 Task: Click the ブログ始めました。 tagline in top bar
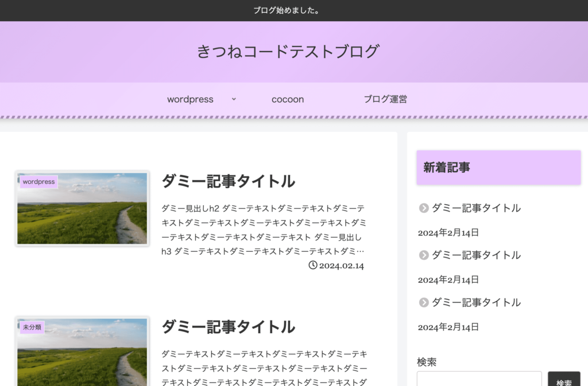[286, 10]
